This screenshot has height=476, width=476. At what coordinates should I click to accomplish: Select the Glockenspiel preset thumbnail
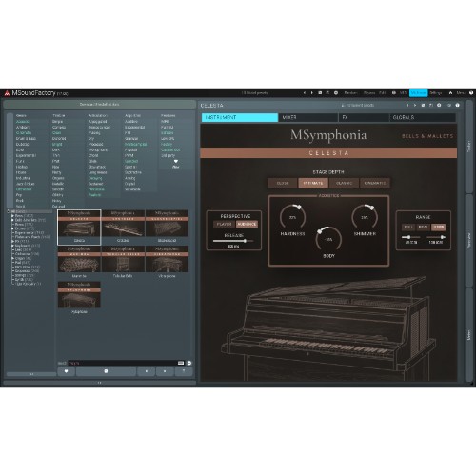click(167, 228)
